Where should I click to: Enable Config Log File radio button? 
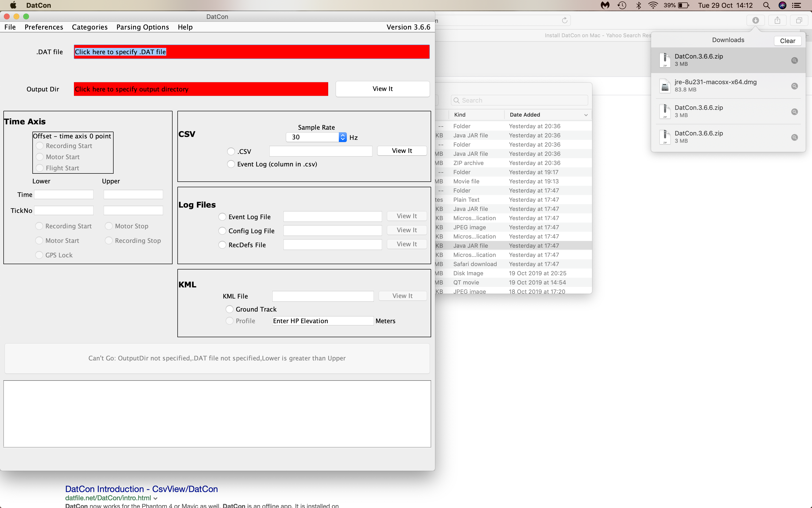222,231
